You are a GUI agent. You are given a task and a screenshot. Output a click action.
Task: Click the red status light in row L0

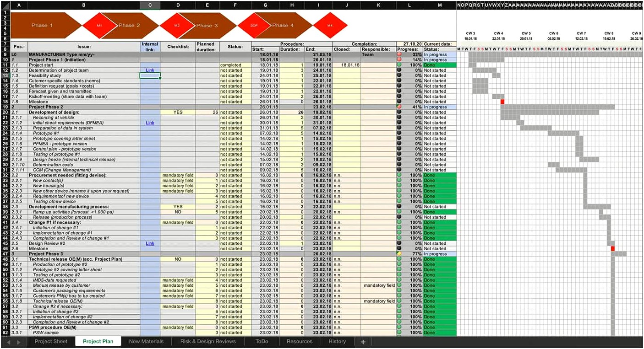pos(399,54)
